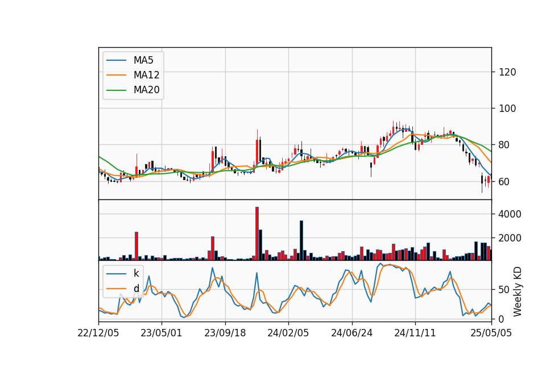Click the tallest red volume bar
The height and width of the screenshot is (392, 546).
point(257,233)
